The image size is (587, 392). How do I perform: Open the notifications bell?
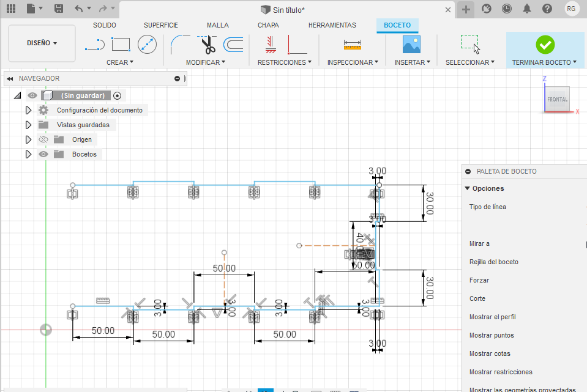(x=527, y=9)
